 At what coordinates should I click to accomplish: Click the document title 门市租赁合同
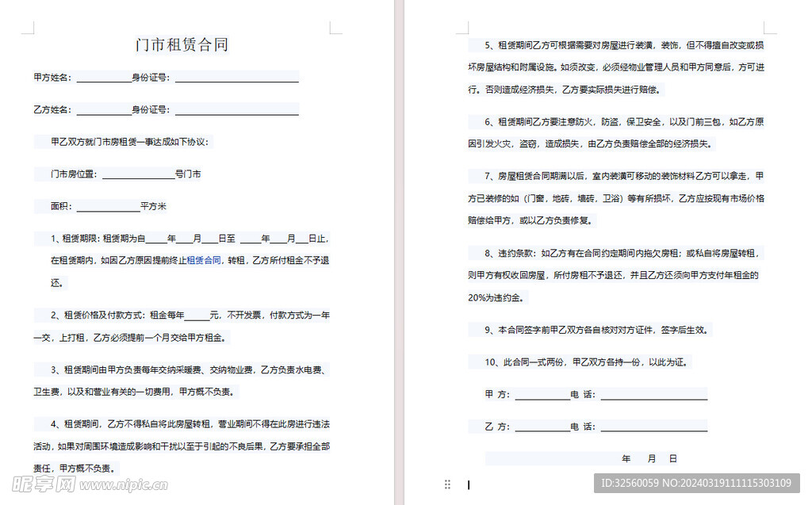point(182,44)
